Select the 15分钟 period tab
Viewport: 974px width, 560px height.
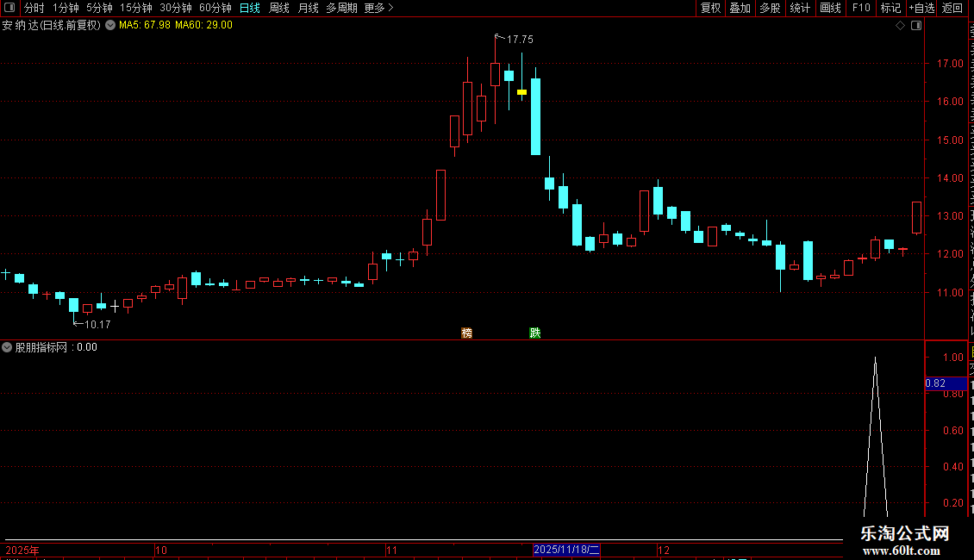pyautogui.click(x=135, y=8)
